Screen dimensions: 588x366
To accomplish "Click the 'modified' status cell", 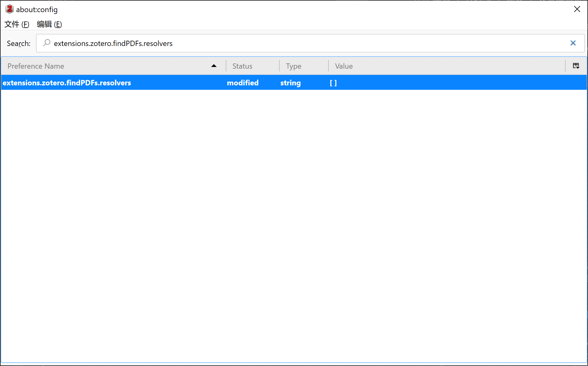I will tap(243, 83).
